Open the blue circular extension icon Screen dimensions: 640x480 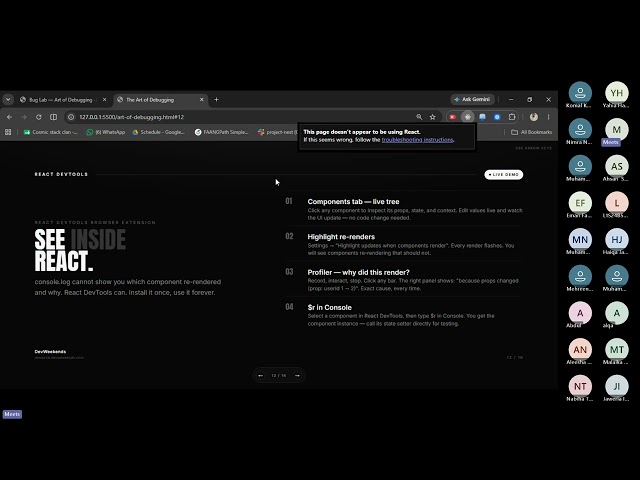(x=497, y=117)
